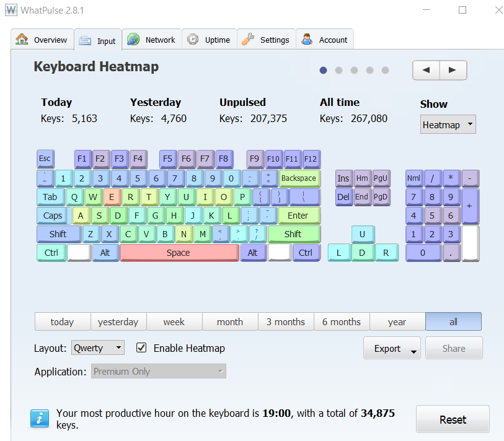
Task: Open the Application Premium Only dropdown
Action: click(x=159, y=371)
